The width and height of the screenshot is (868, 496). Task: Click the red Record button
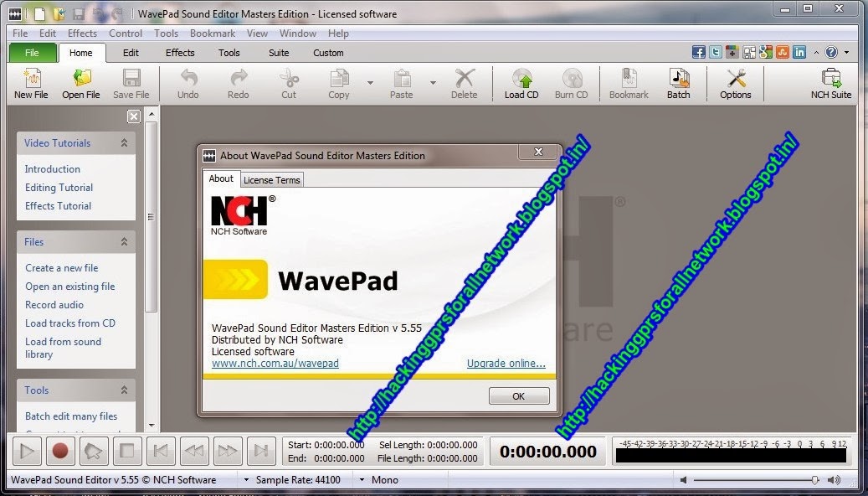(x=59, y=451)
